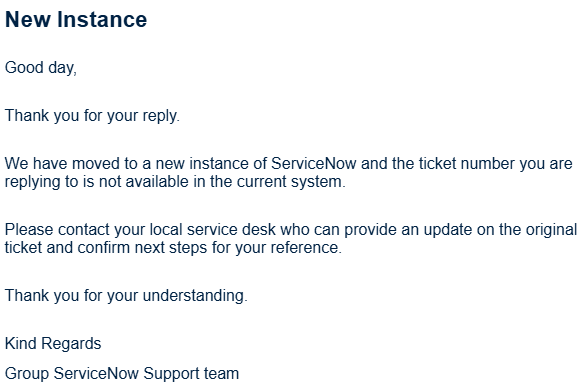Click the "Kind Regards" sign-off line

[53, 344]
